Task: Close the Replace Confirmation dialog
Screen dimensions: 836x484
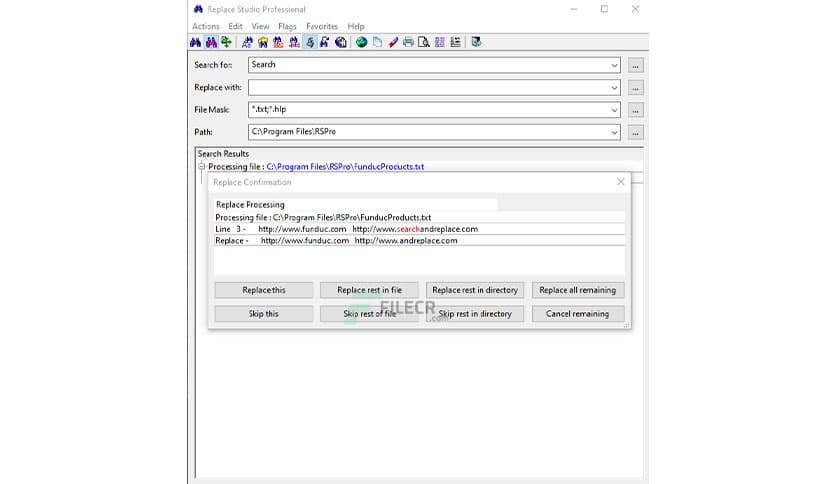Action: pyautogui.click(x=621, y=182)
